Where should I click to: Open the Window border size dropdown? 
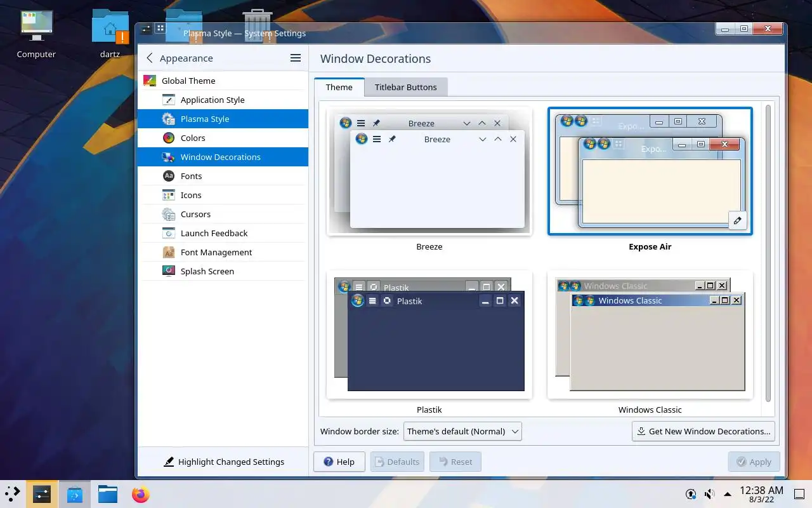coord(462,431)
